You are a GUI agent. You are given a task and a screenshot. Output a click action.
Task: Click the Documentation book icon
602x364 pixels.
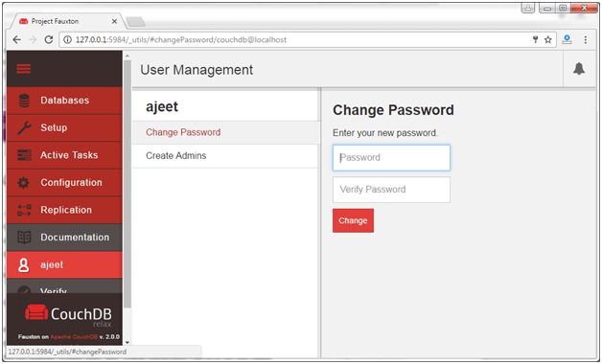click(x=24, y=238)
